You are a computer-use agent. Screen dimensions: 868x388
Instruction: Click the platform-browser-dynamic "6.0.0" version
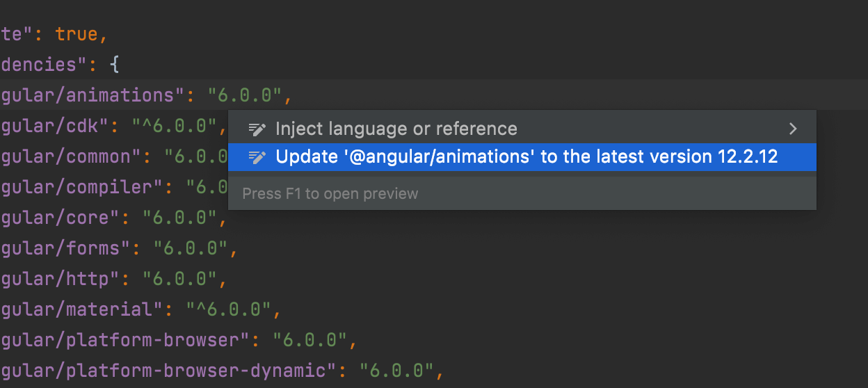396,370
